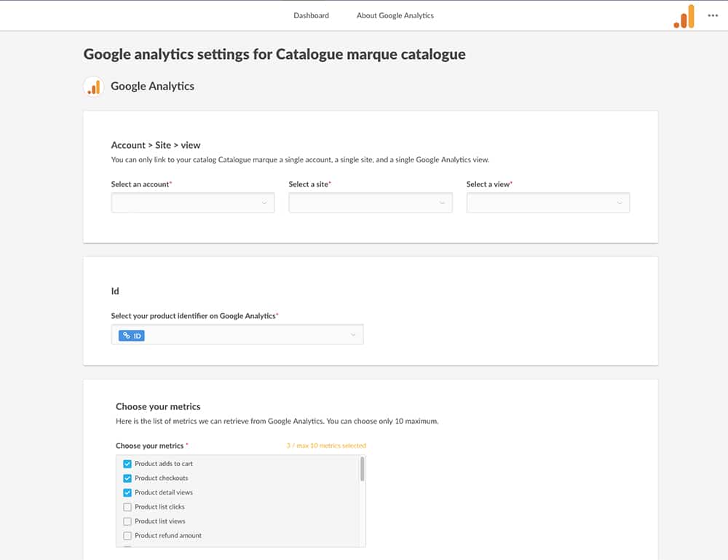Click the Account > Site > view heading
Viewport: 728px width, 560px height.
click(x=156, y=146)
